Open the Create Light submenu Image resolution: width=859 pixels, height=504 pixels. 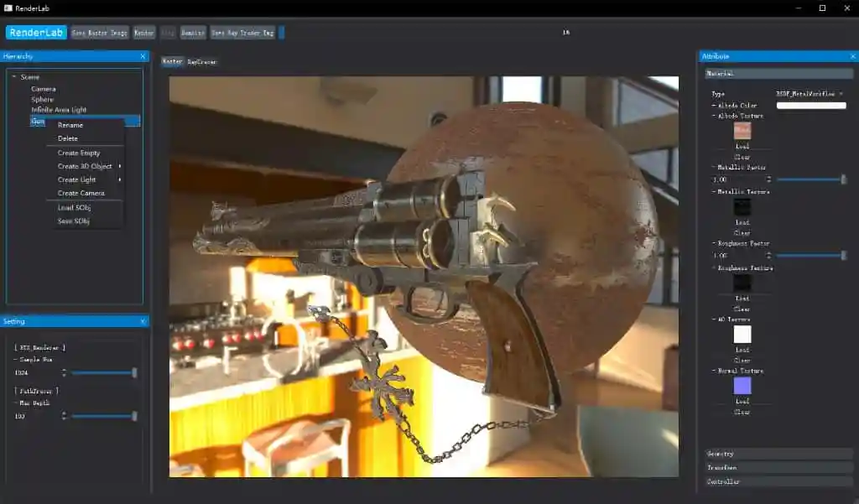(76, 179)
